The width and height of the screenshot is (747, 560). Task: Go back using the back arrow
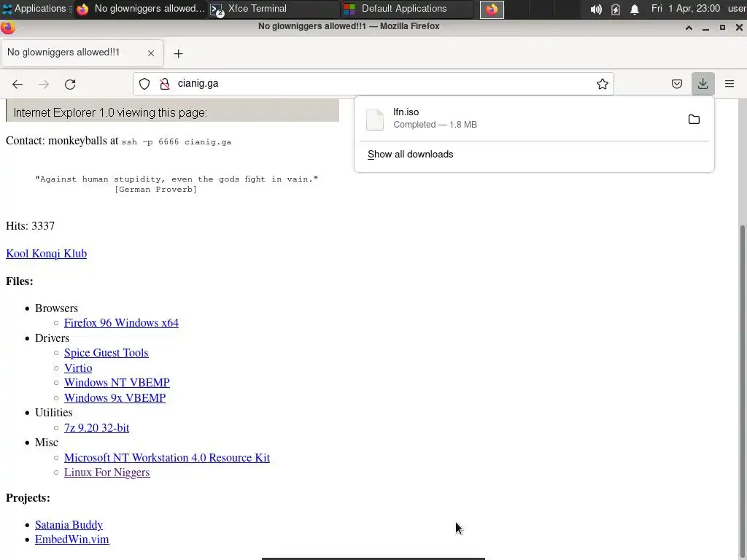(18, 85)
